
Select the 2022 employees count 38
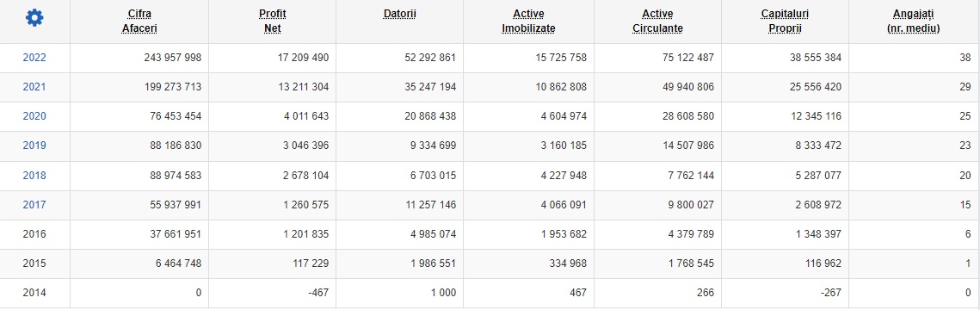point(965,58)
